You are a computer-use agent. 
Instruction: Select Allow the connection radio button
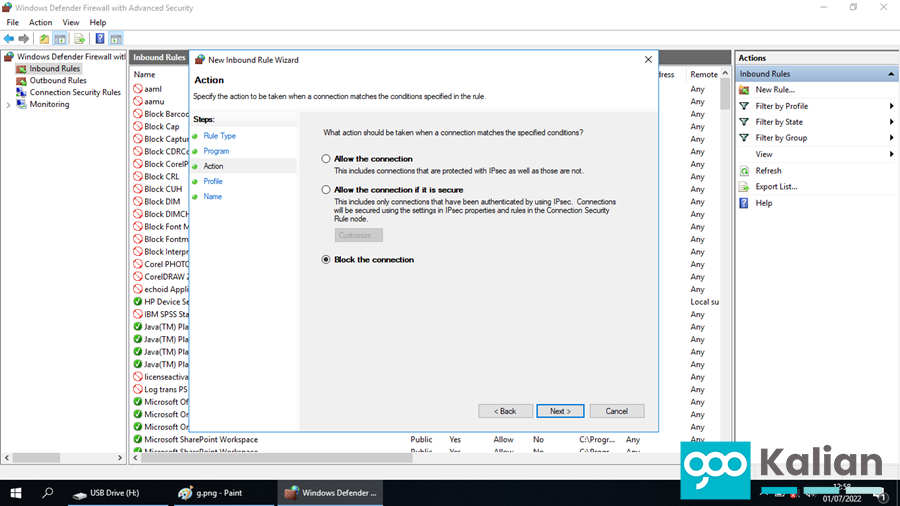[326, 158]
